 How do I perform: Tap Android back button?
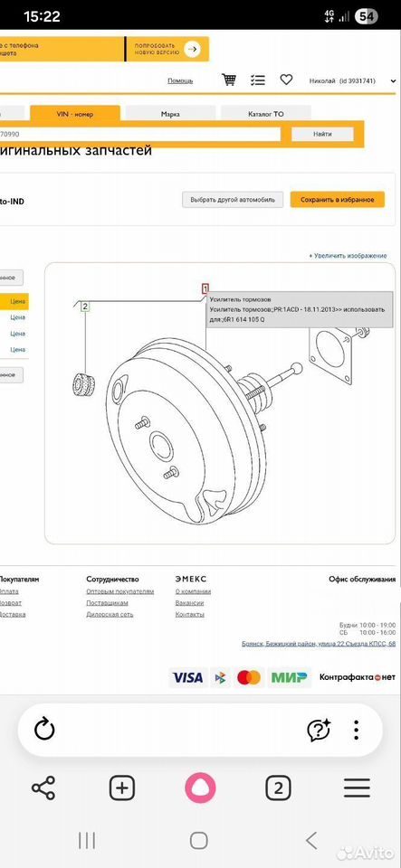(311, 841)
